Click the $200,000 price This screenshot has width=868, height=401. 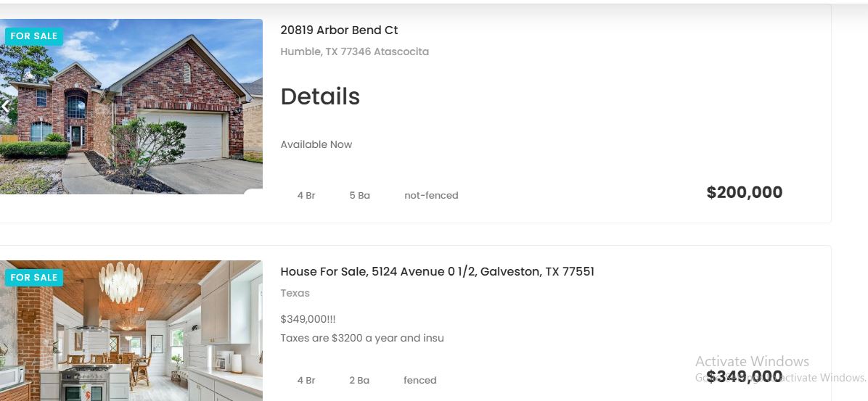point(745,192)
